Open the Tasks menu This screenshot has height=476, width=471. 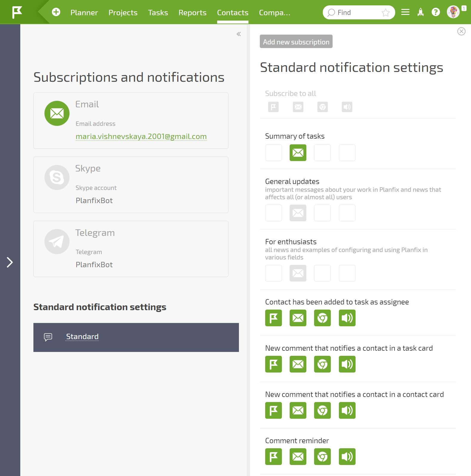pos(158,13)
